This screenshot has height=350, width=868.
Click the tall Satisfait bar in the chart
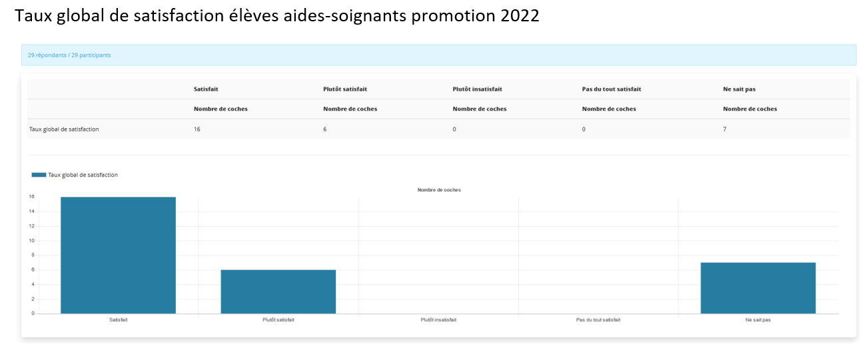118,255
